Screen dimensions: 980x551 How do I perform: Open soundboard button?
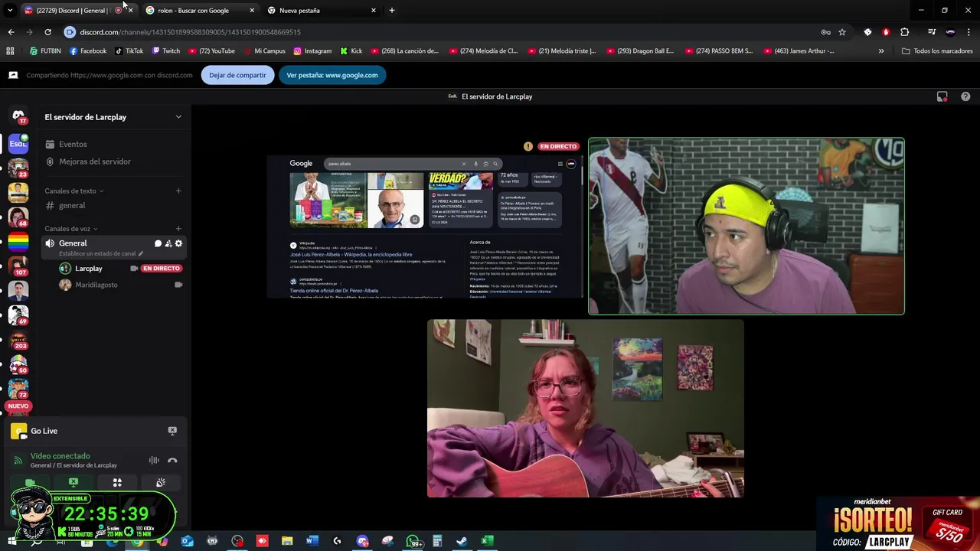click(161, 483)
